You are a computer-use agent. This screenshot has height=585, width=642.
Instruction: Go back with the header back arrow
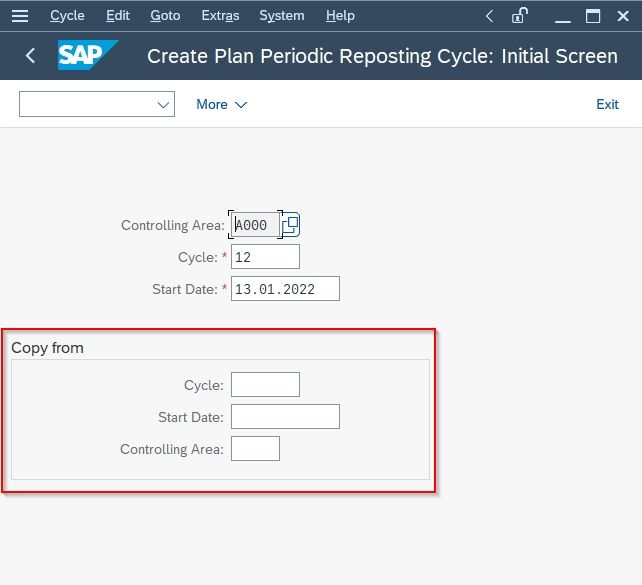coord(30,55)
